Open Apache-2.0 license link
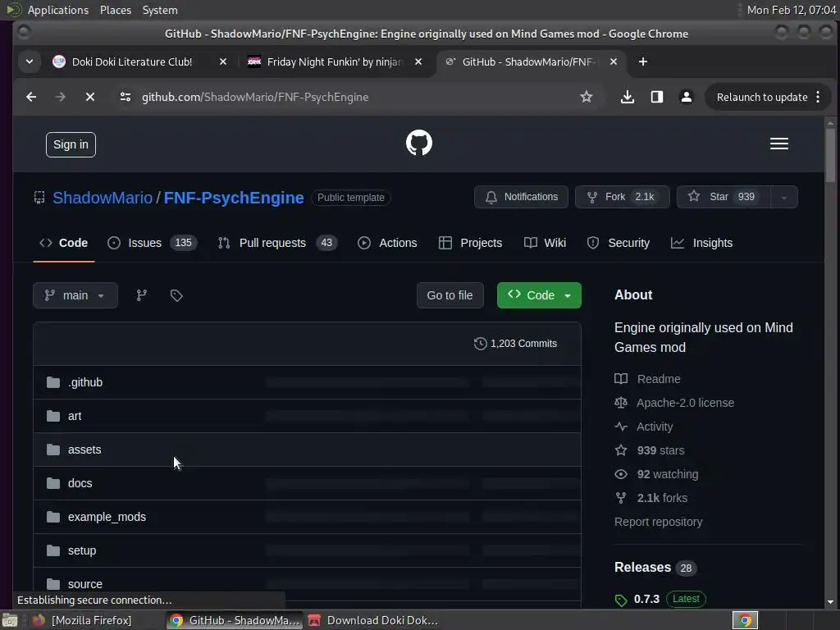 (x=685, y=403)
